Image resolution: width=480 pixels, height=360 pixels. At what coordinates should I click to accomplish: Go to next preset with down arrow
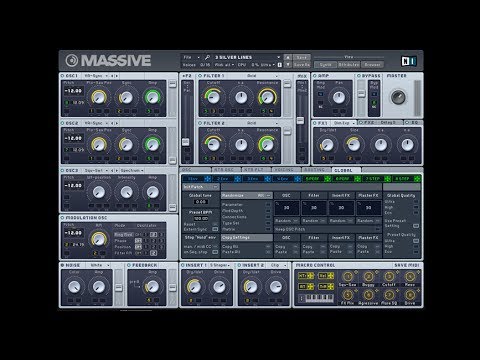click(x=288, y=64)
